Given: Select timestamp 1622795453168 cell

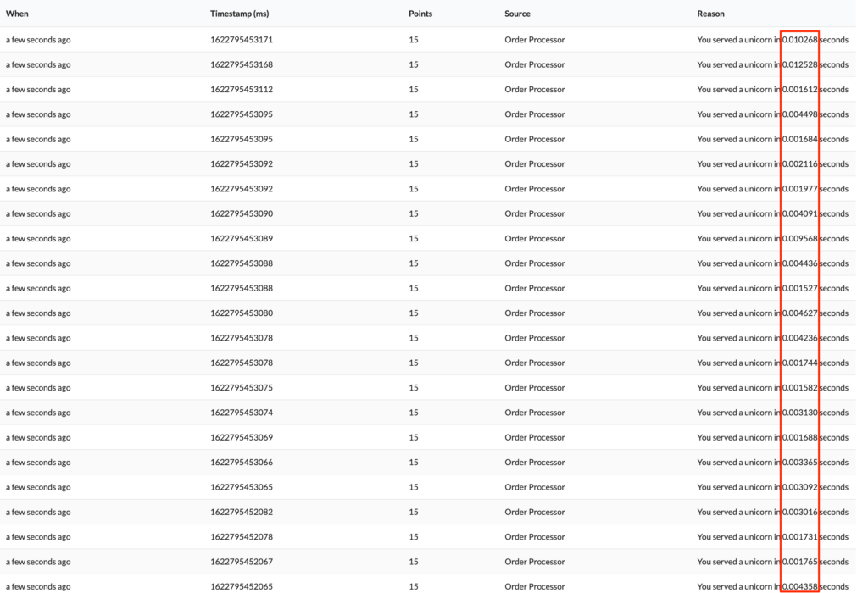Looking at the screenshot, I should 242,64.
